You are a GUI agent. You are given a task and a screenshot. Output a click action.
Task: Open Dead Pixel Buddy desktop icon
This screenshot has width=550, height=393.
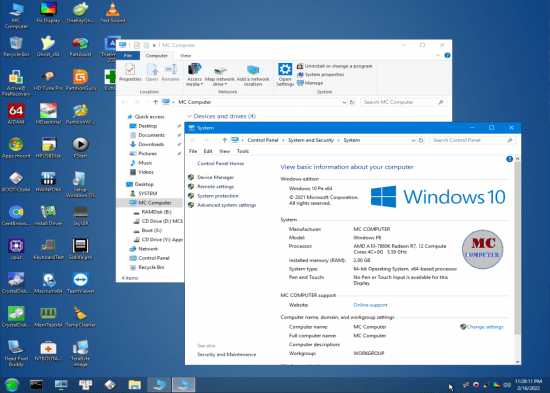point(16,353)
